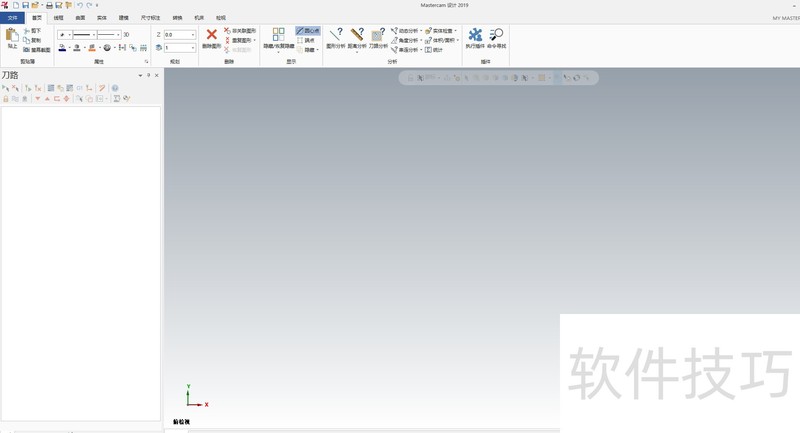Click the wireframe color swatch with blue bar
The width and height of the screenshot is (800, 433).
pos(62,47)
